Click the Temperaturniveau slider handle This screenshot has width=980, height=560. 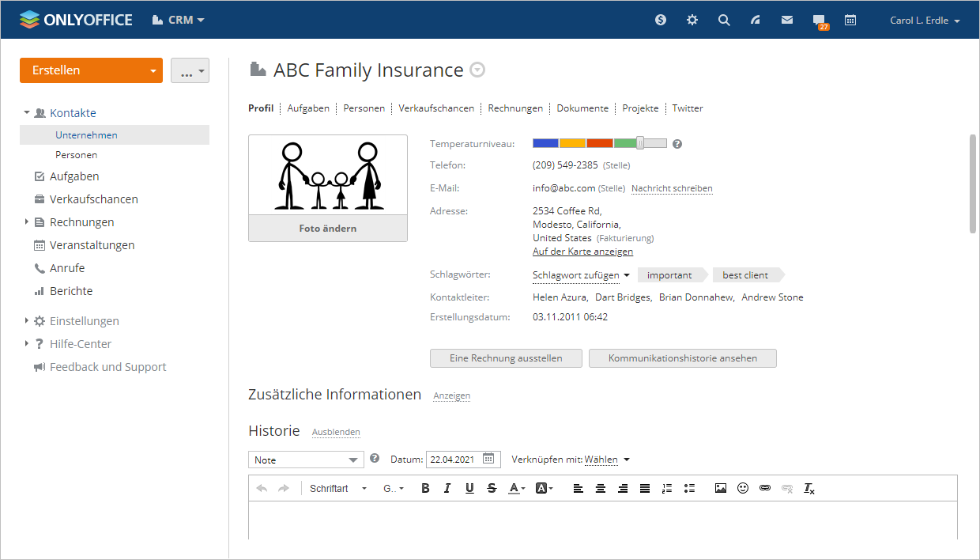pyautogui.click(x=640, y=143)
